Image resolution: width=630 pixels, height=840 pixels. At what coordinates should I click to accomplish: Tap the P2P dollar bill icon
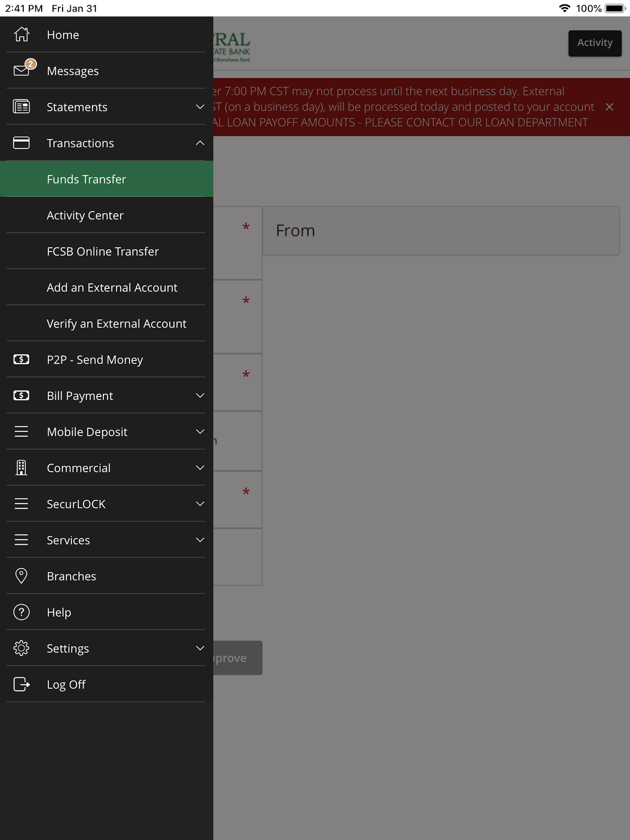(x=21, y=359)
